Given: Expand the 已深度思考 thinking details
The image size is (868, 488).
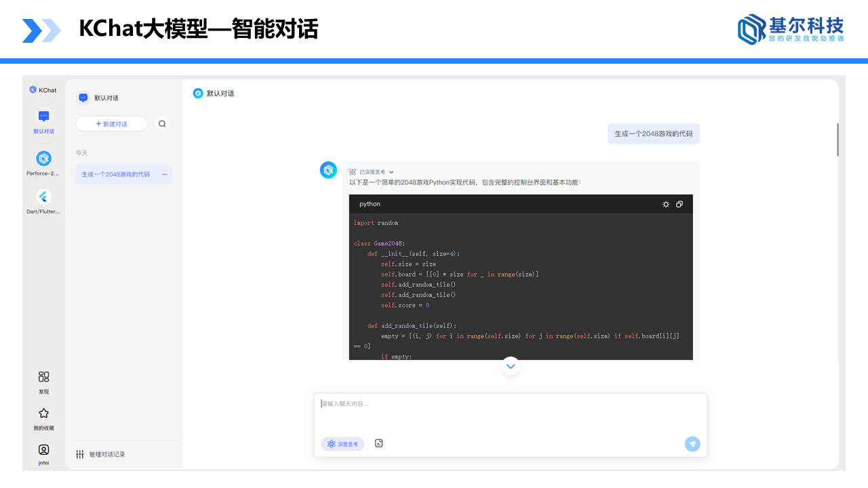Looking at the screenshot, I should (x=391, y=172).
